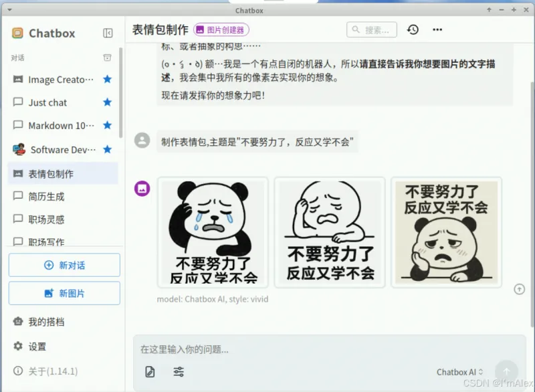Click the 新对话 button
Viewport: 535px width, 392px height.
(x=64, y=265)
